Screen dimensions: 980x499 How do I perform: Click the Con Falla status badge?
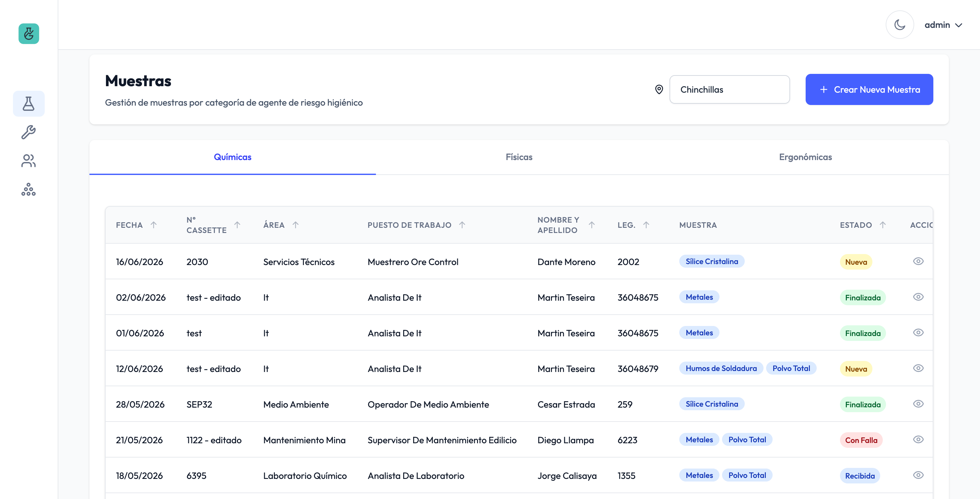pos(861,440)
